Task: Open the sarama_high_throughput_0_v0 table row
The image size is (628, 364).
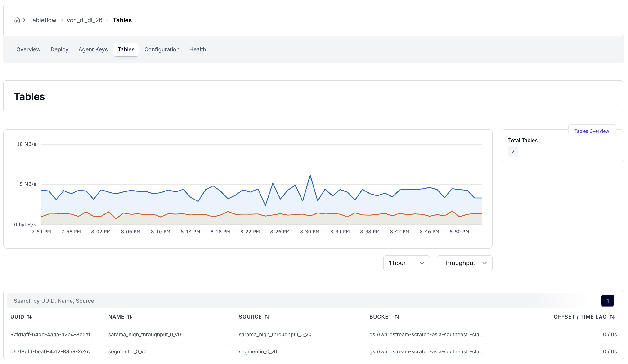Action: [144, 335]
